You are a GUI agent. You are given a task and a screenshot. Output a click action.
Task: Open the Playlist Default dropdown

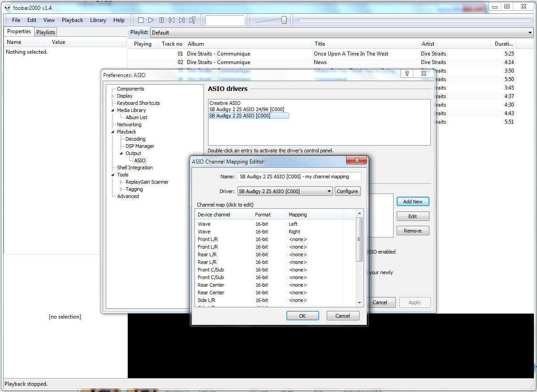(342, 33)
